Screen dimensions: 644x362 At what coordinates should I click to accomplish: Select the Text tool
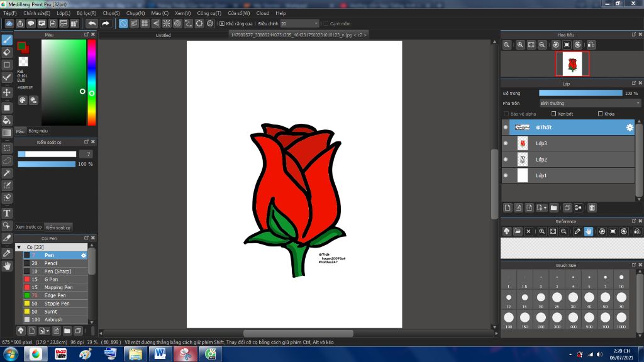tap(7, 213)
